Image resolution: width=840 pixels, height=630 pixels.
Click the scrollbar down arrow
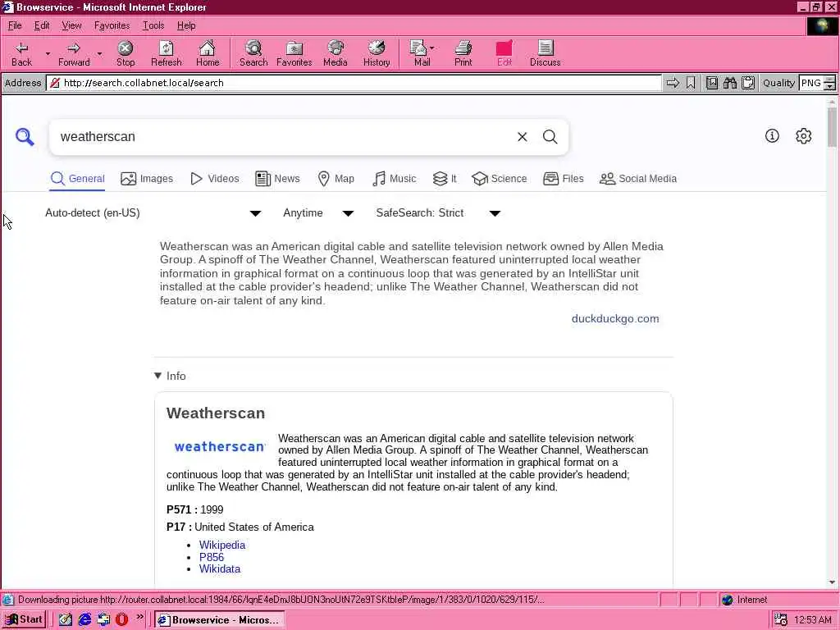click(832, 582)
